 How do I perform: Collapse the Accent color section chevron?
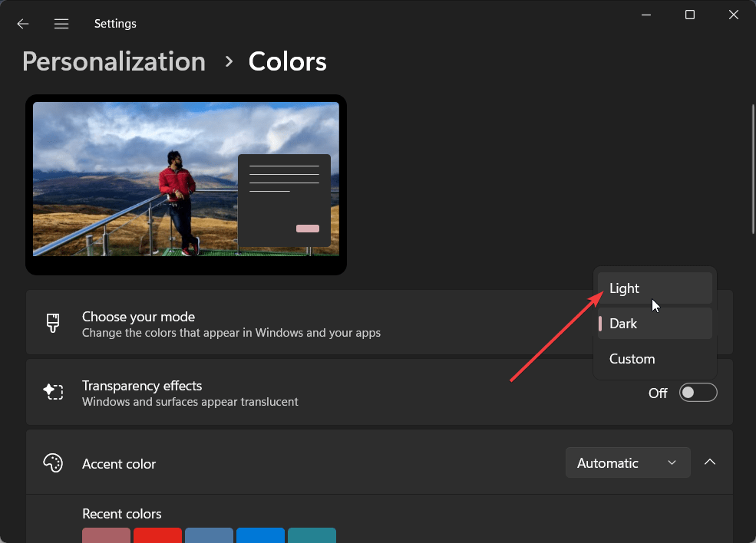(710, 462)
